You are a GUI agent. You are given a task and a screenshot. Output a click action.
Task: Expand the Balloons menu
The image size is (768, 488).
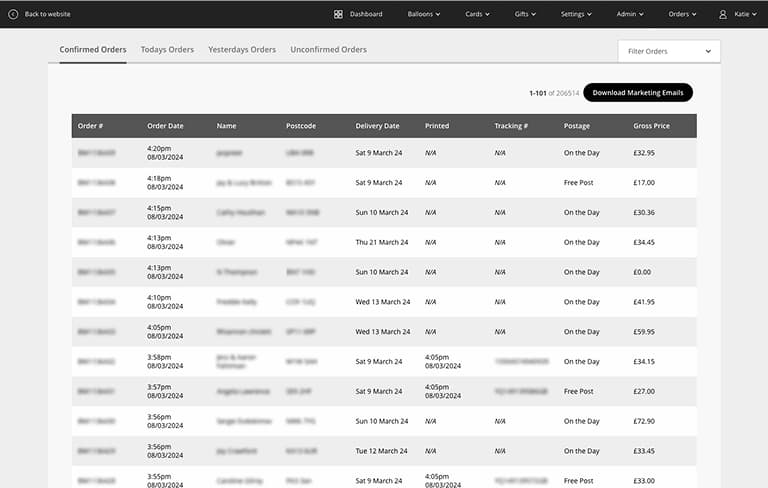(424, 14)
